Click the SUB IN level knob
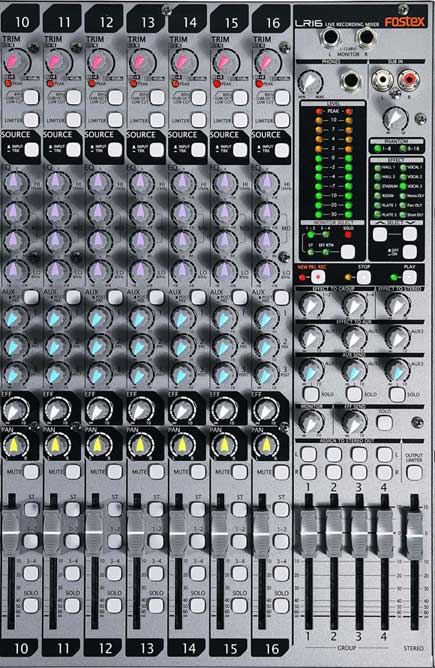The image size is (435, 668). pyautogui.click(x=396, y=118)
